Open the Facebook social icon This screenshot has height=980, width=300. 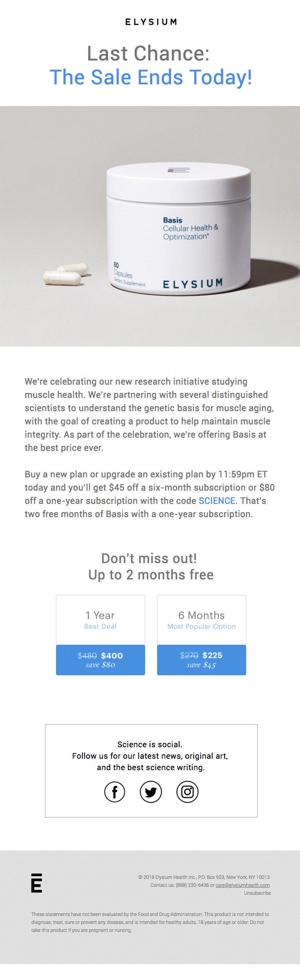pyautogui.click(x=115, y=792)
